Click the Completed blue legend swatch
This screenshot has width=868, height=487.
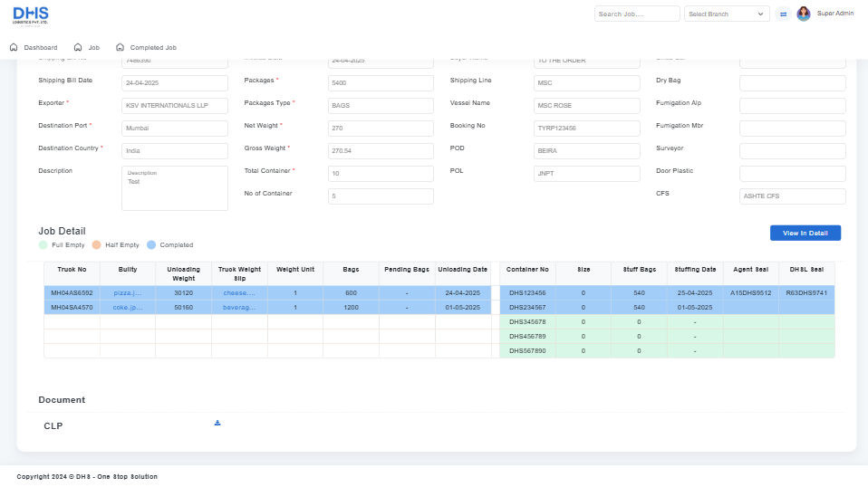point(150,245)
